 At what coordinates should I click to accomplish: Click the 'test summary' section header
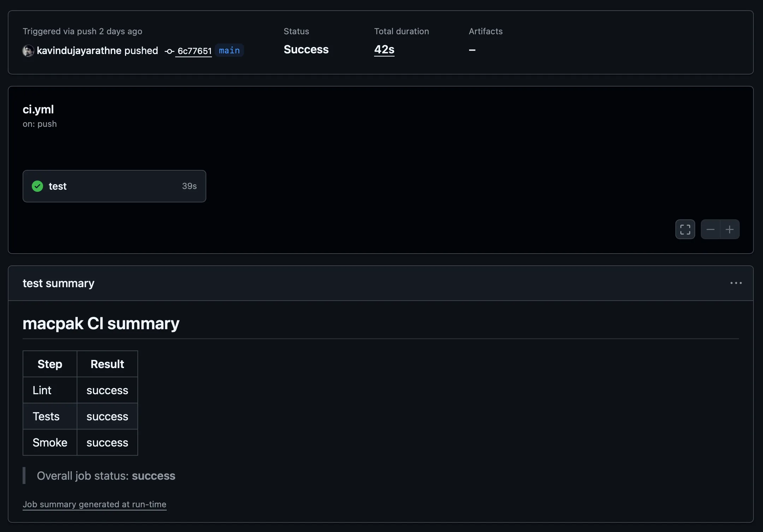coord(59,283)
